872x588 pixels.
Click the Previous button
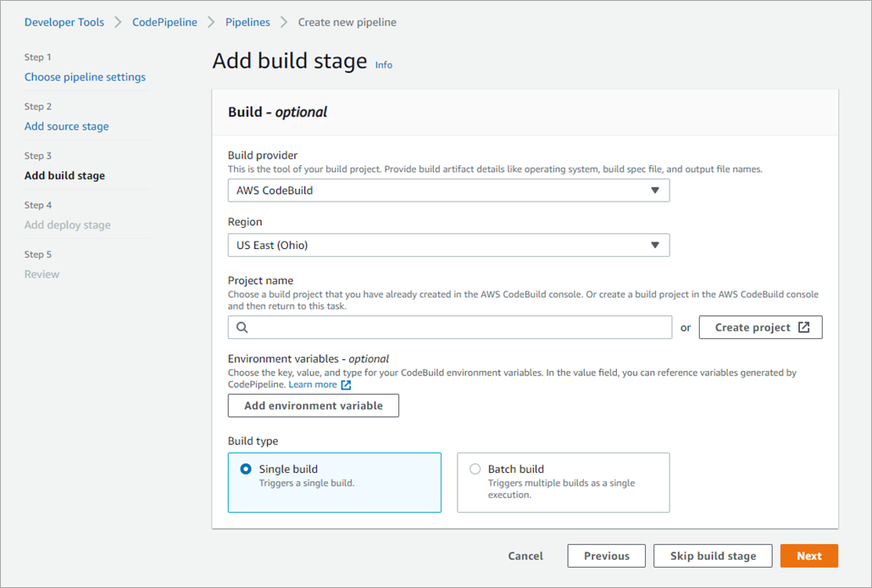point(607,556)
